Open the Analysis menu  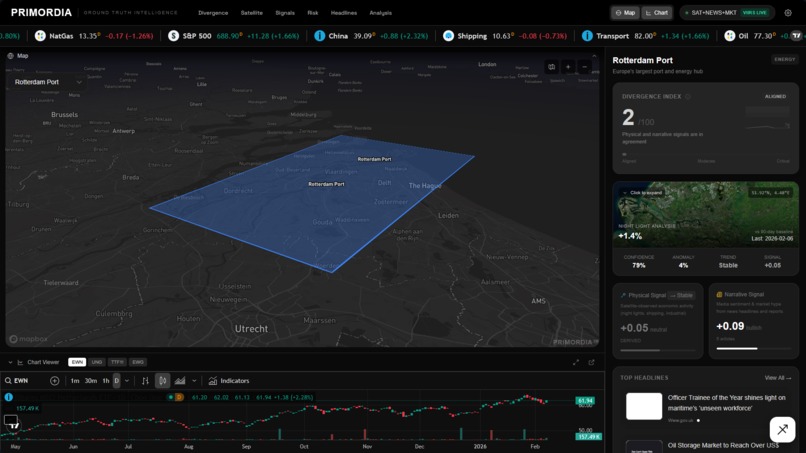click(380, 13)
